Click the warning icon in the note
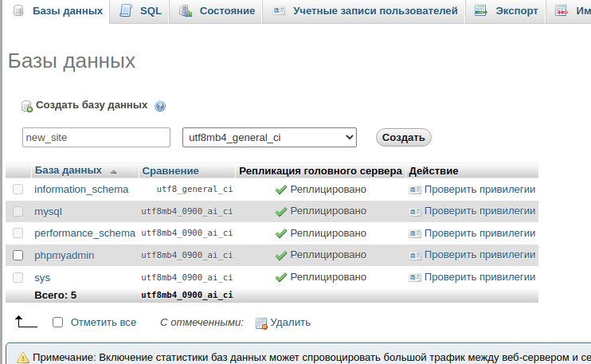 point(23,358)
